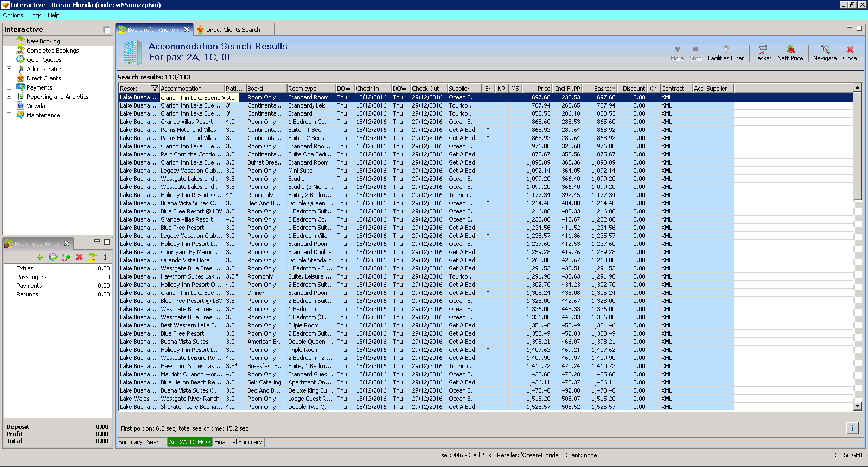Expand the Payments tree node
868x467 pixels.
coord(9,87)
